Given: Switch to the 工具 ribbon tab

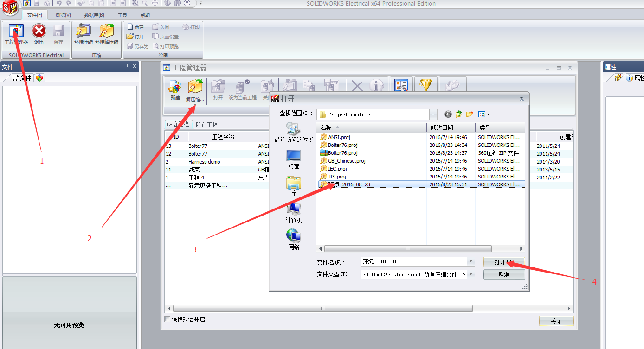Looking at the screenshot, I should click(x=122, y=15).
